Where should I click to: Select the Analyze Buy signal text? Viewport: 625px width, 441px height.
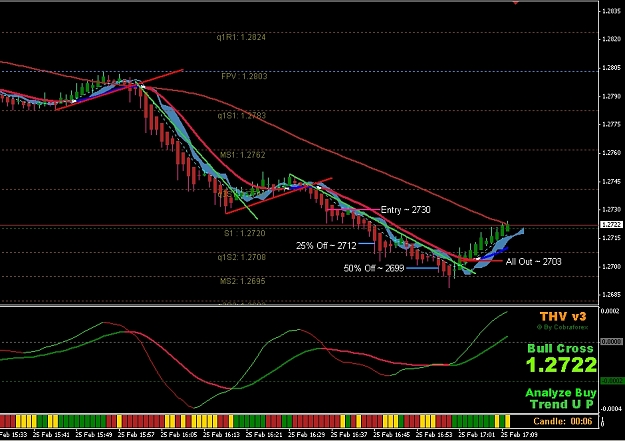click(x=561, y=393)
